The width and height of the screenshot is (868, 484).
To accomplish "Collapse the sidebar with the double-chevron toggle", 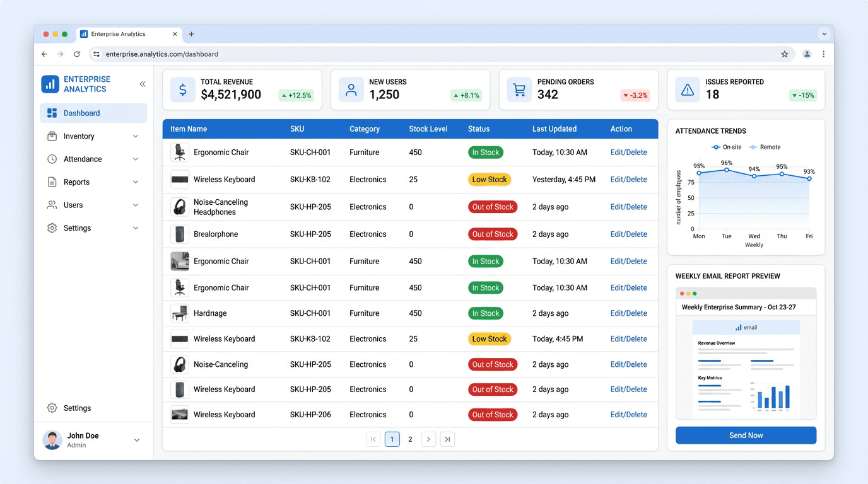I will tap(143, 84).
